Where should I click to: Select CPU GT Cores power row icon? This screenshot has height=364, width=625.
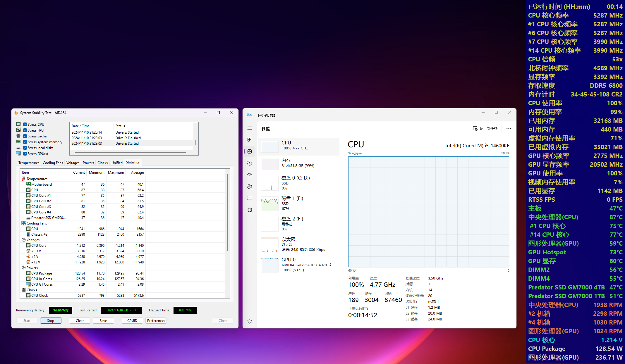28,284
